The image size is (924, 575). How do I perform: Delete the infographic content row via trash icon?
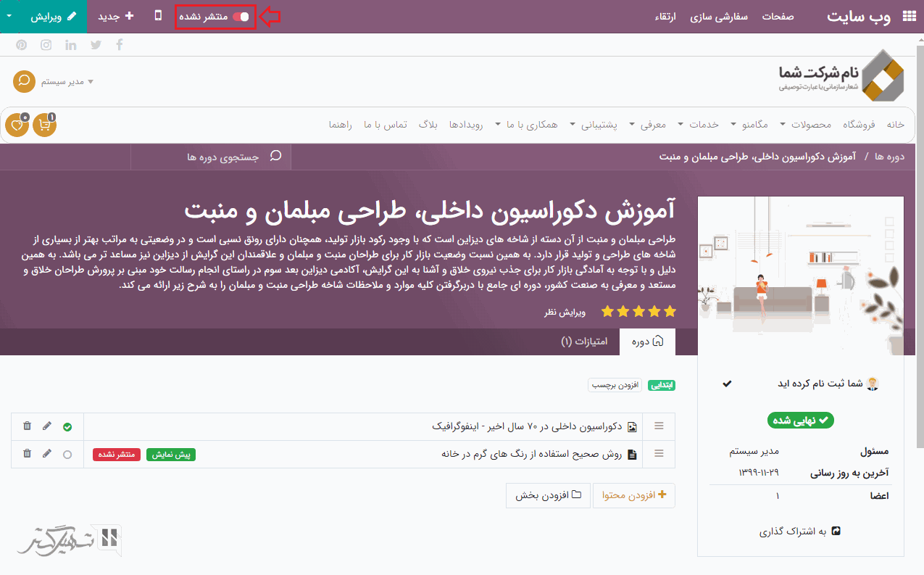coord(27,426)
